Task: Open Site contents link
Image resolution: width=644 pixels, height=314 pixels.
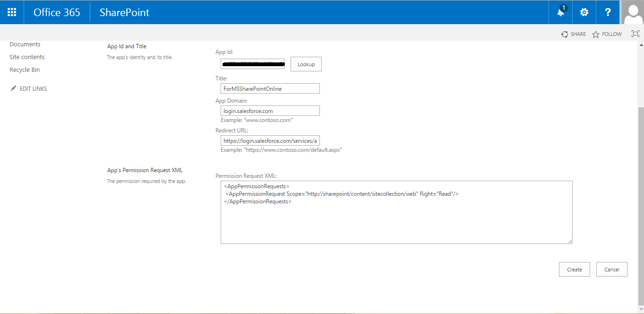Action: [x=27, y=57]
